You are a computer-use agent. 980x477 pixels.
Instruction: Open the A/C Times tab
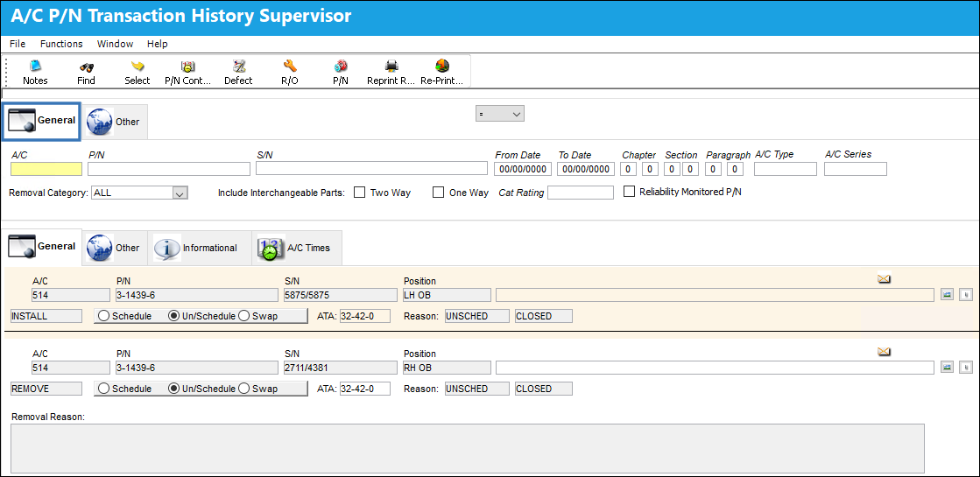296,248
